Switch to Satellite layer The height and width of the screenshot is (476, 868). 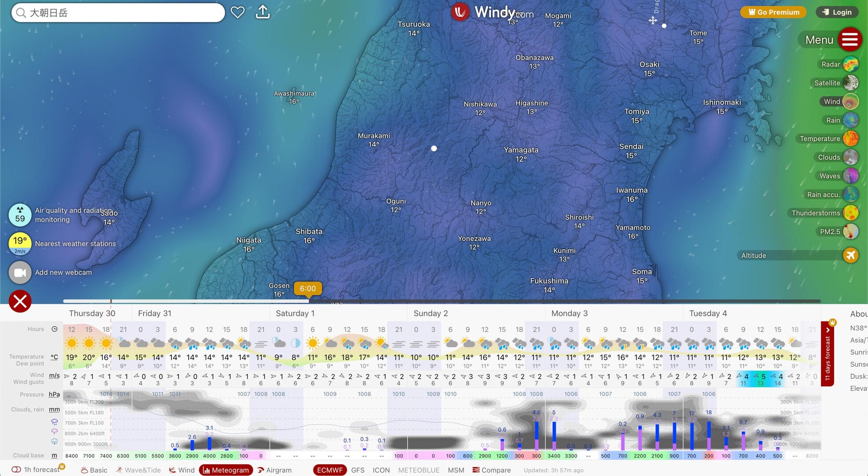[850, 83]
